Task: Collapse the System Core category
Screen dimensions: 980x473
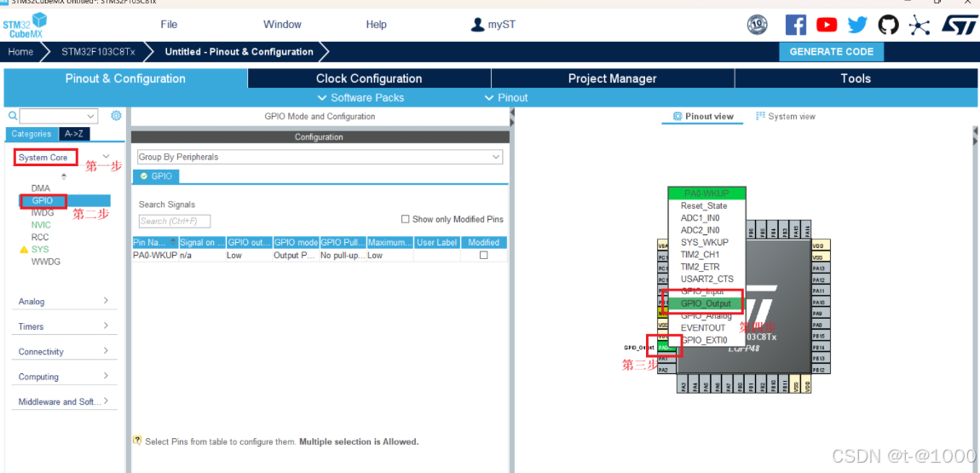Action: [107, 156]
